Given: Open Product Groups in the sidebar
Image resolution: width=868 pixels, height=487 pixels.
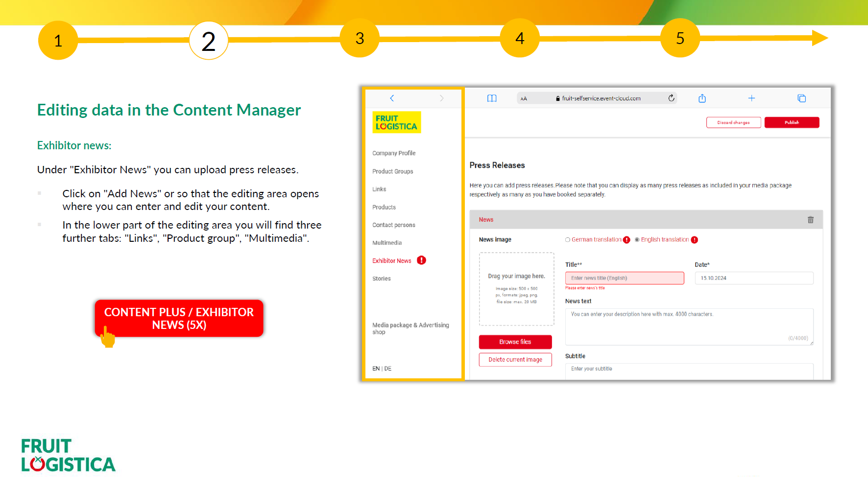Looking at the screenshot, I should tap(393, 171).
